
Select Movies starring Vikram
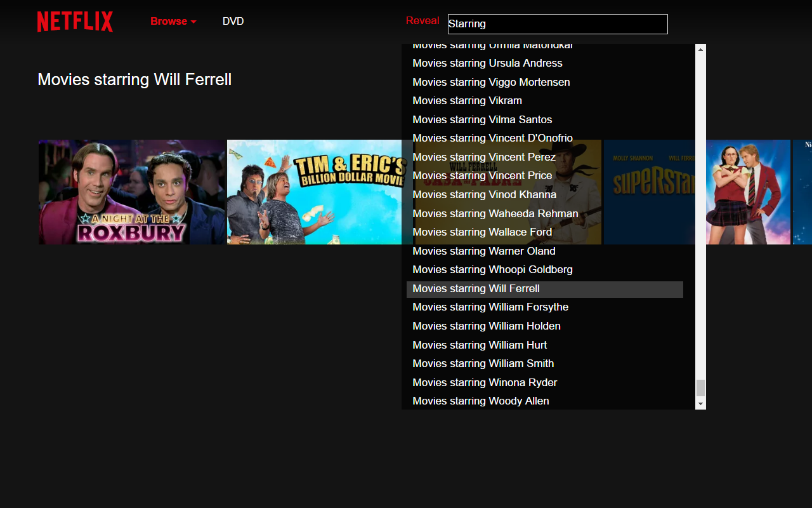point(545,100)
